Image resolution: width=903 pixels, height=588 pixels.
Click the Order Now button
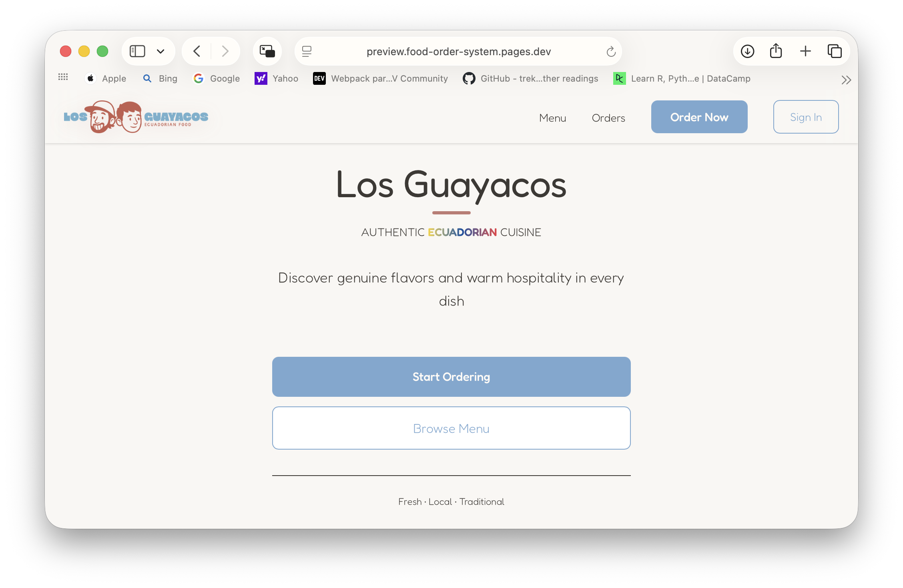[x=699, y=117]
